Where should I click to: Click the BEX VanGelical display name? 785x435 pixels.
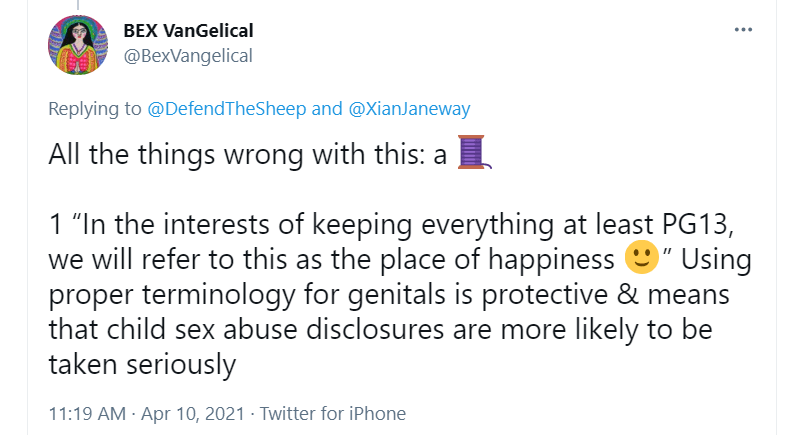[188, 31]
